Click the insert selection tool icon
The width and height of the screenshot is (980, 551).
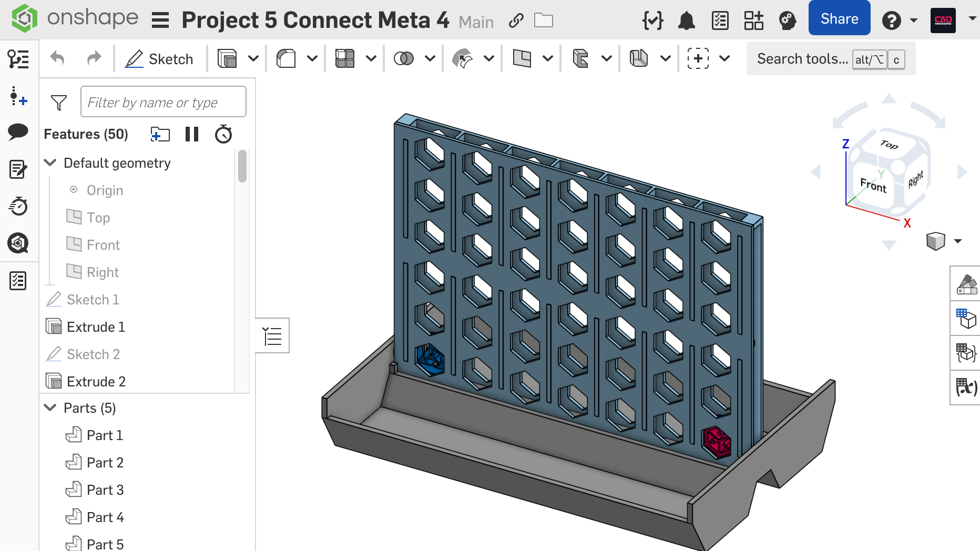tap(698, 58)
